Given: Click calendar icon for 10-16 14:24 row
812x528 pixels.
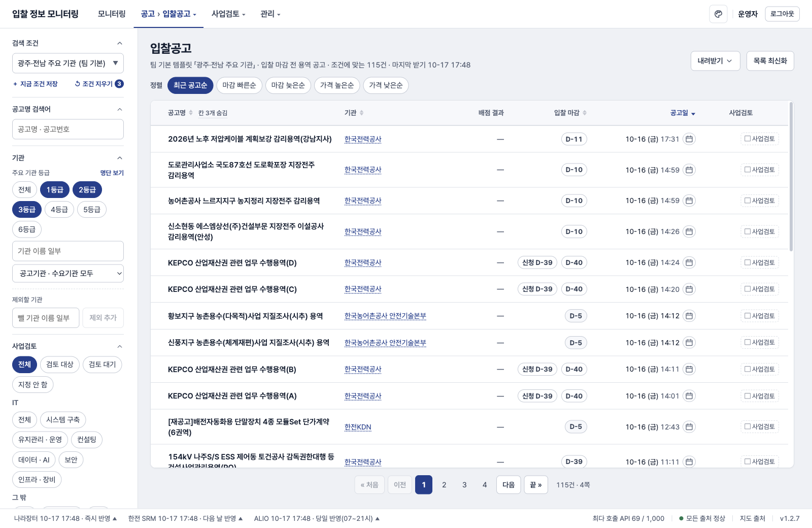Looking at the screenshot, I should (x=689, y=262).
